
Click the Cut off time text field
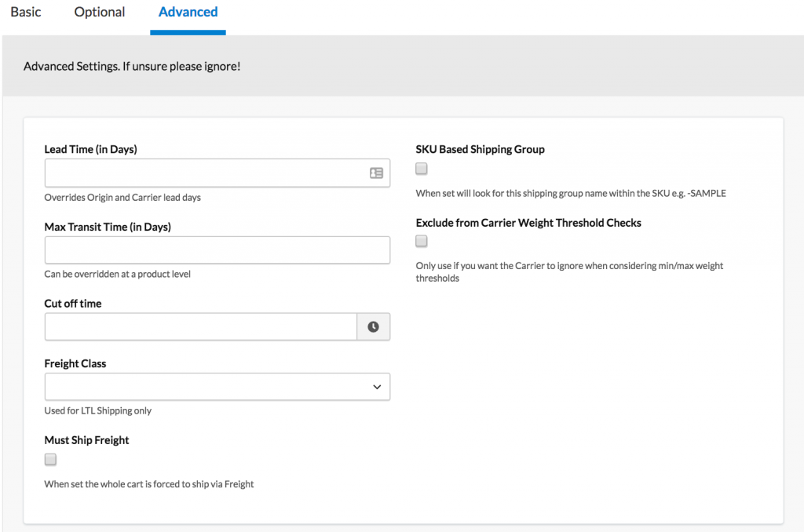point(200,327)
